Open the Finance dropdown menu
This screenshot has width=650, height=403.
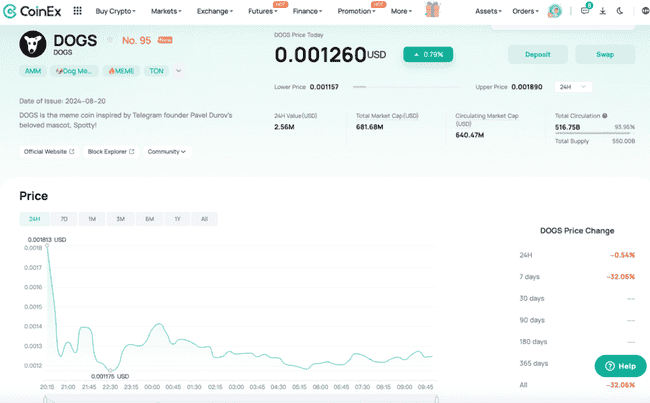(x=307, y=11)
